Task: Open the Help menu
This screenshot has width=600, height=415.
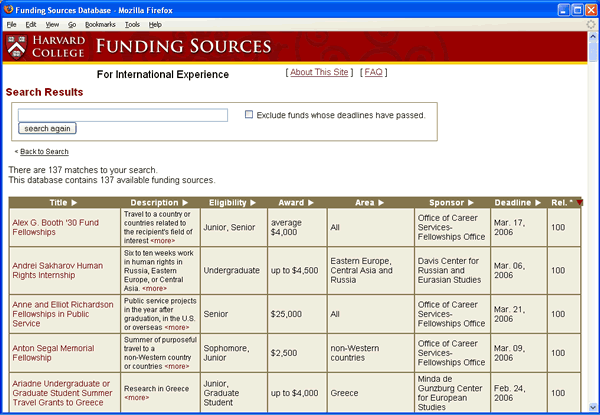Action: click(155, 24)
